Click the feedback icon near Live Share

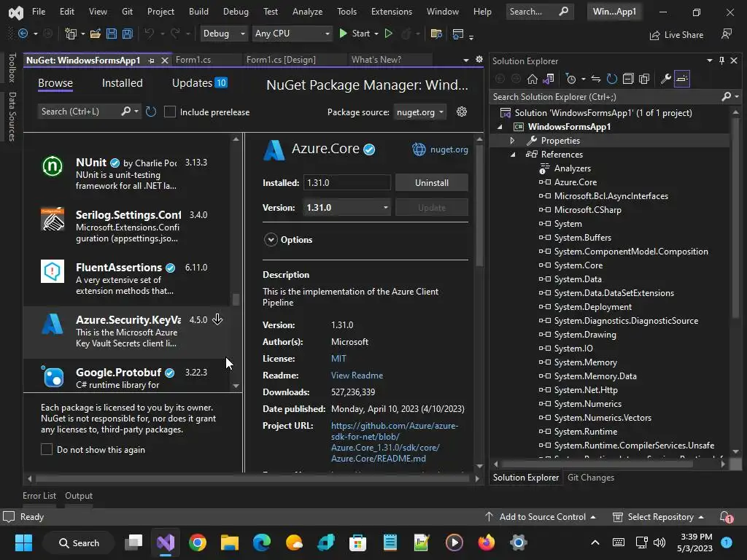pyautogui.click(x=727, y=34)
